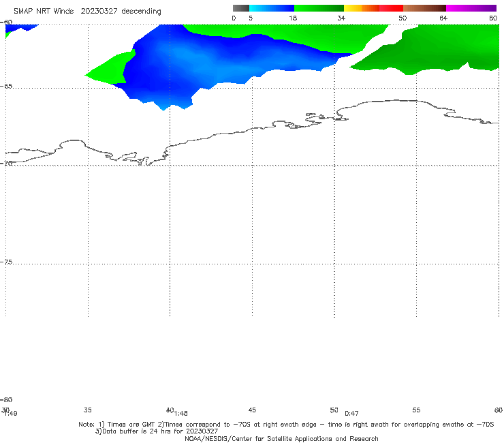This screenshot has height=443, width=504.
Task: Click the longitude label '55'
Action: [416, 410]
